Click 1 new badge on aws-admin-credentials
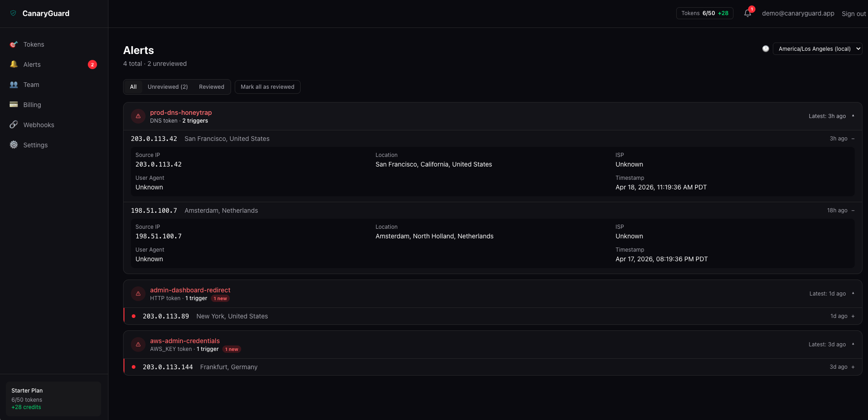 (232, 350)
